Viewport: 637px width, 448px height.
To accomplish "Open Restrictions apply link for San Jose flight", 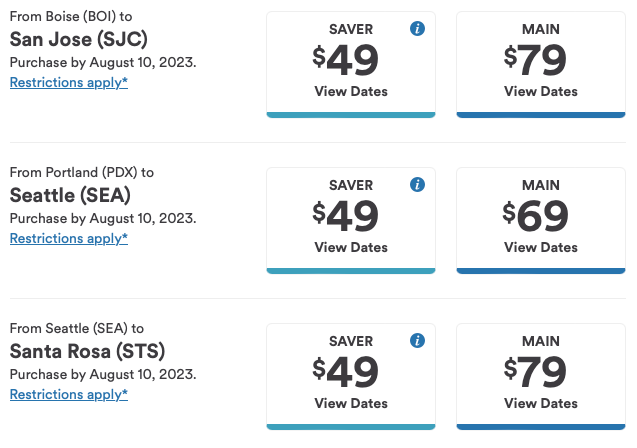I will [69, 82].
